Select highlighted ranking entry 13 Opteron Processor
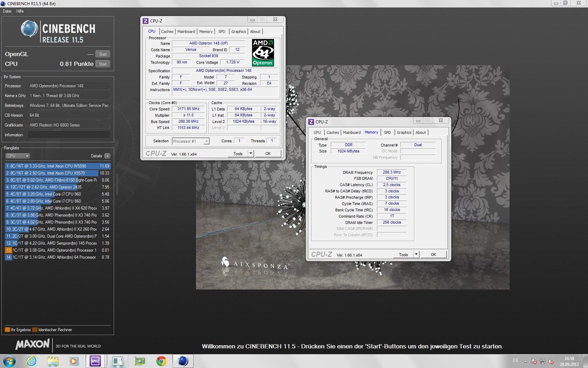 tap(58, 250)
